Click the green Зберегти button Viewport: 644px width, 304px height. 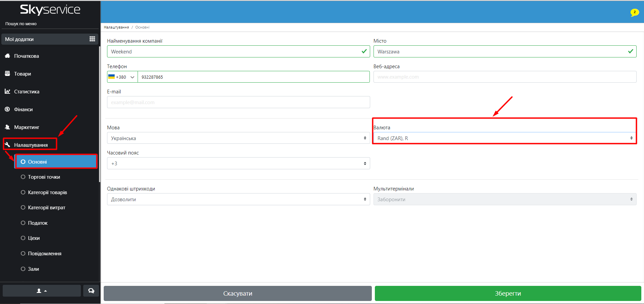pos(507,293)
